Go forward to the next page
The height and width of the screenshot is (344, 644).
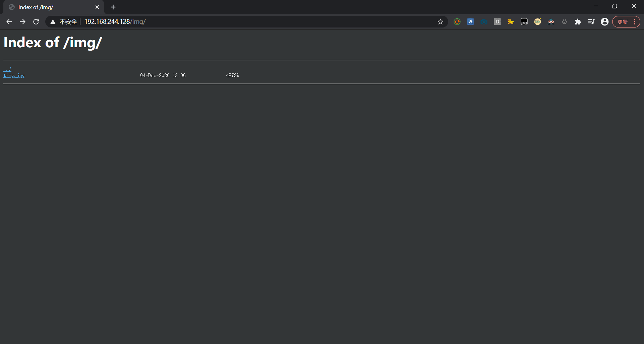[22, 22]
